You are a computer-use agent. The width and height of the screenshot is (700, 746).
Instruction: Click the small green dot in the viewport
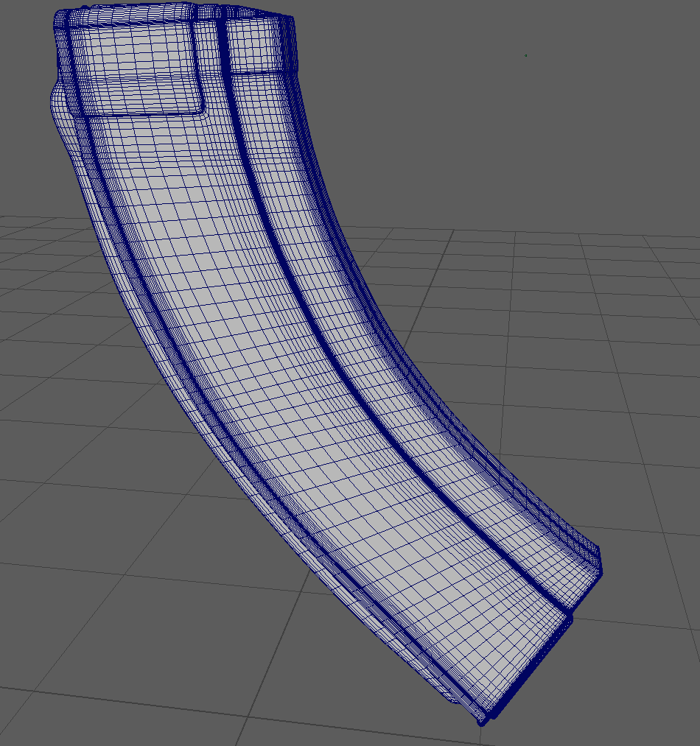(525, 55)
